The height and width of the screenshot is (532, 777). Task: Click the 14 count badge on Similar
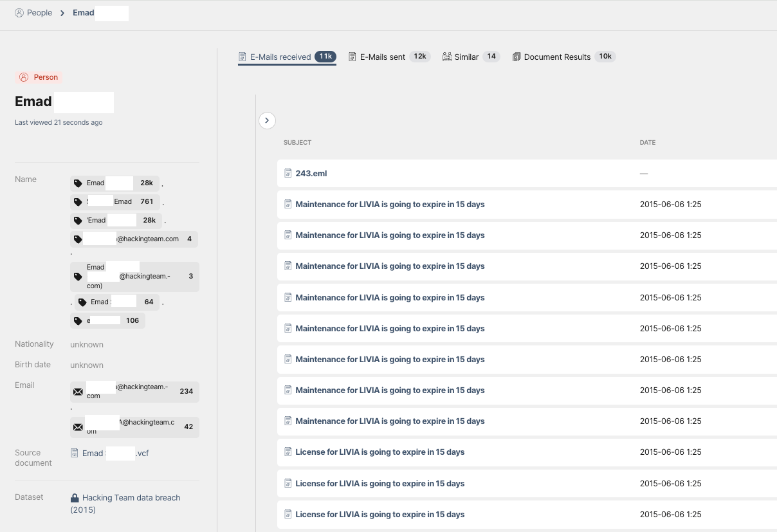(x=491, y=57)
